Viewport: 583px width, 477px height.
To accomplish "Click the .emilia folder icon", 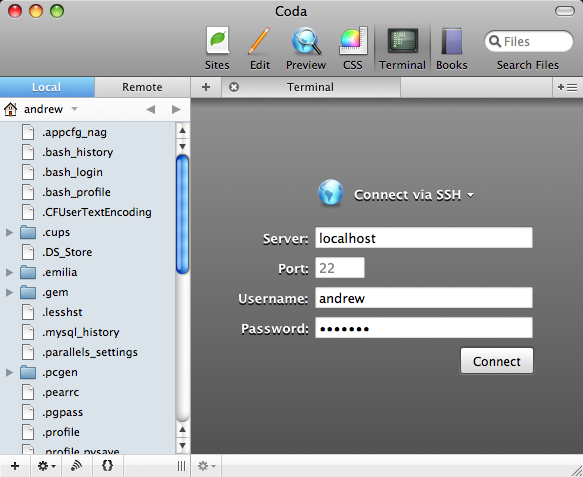I will [28, 273].
